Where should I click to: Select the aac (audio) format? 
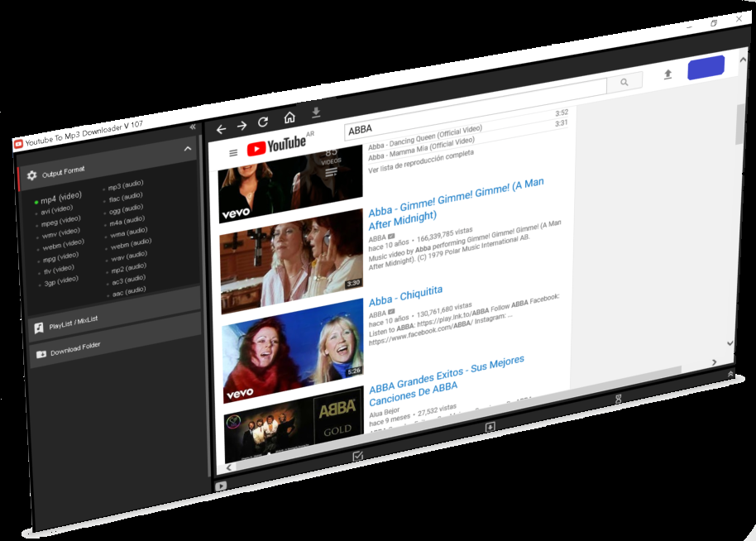(x=129, y=292)
